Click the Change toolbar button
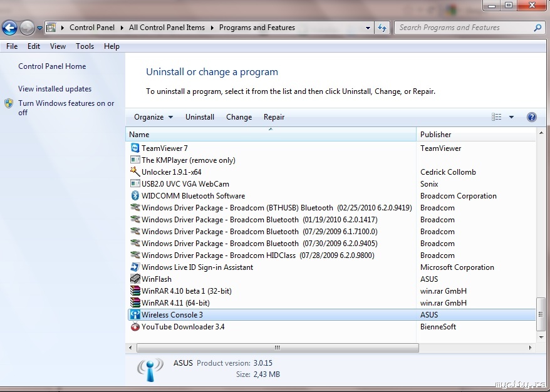Image resolution: width=550 pixels, height=392 pixels. pos(239,117)
